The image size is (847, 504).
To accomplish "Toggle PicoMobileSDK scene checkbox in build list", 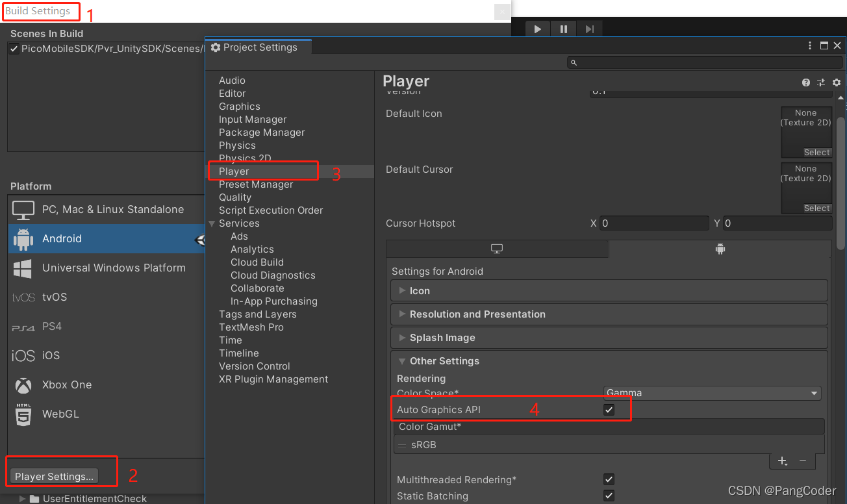I will coord(14,49).
